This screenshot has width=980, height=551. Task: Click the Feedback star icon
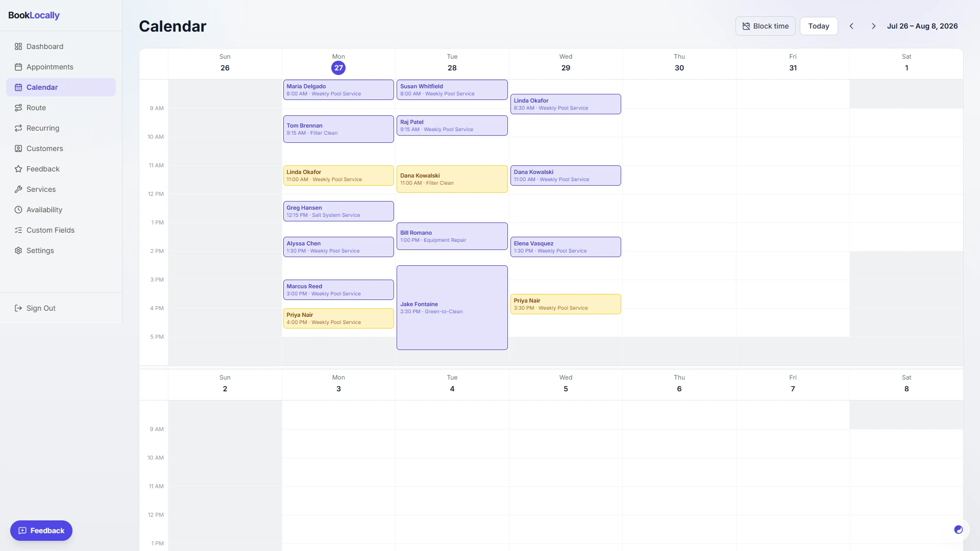coord(18,169)
